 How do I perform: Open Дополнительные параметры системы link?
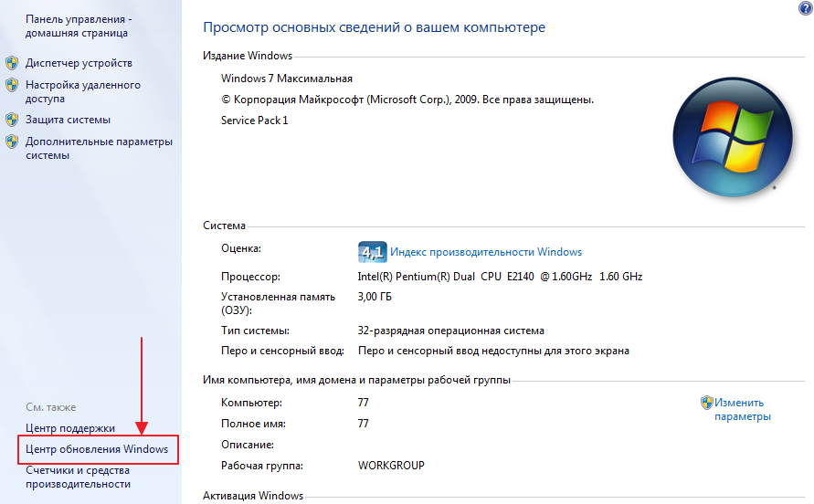click(99, 148)
